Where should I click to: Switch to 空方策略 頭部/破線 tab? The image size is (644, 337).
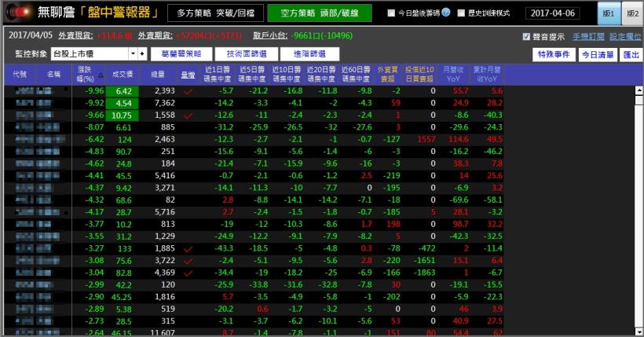320,13
